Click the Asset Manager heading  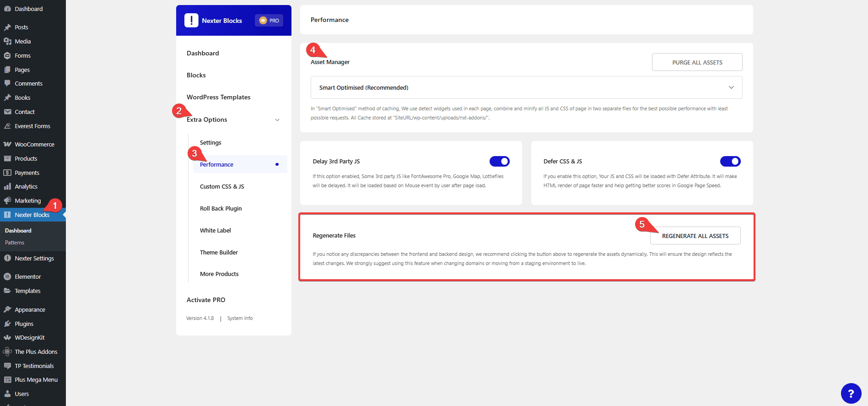tap(330, 62)
